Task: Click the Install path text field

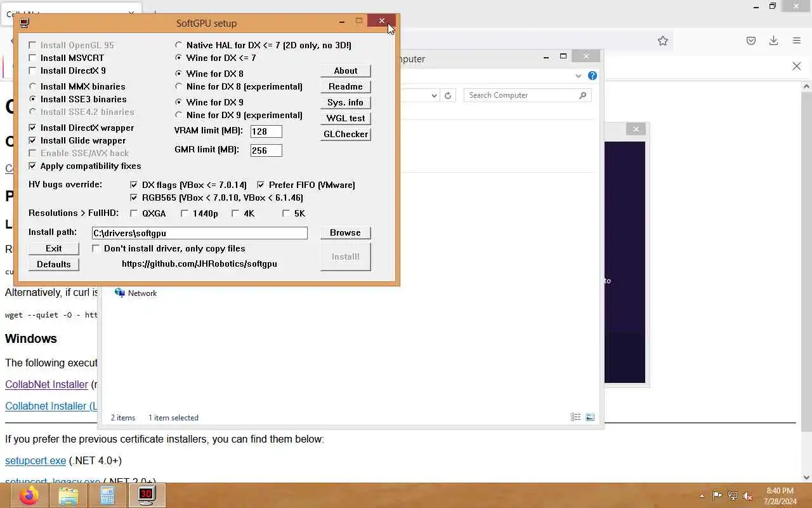Action: (200, 233)
